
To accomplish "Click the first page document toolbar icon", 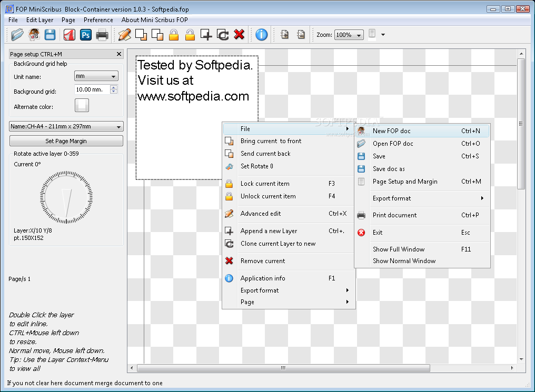I will (284, 34).
